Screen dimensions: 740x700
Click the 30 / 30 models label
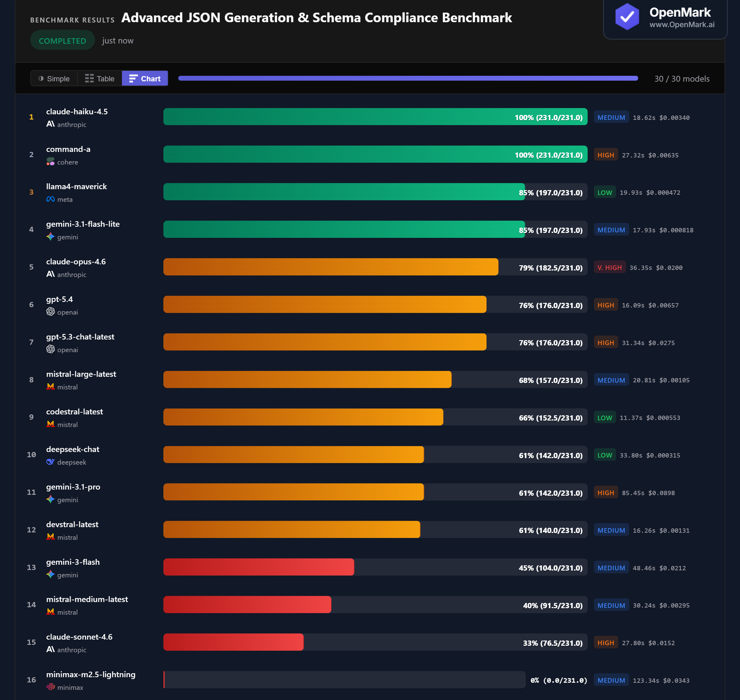682,78
